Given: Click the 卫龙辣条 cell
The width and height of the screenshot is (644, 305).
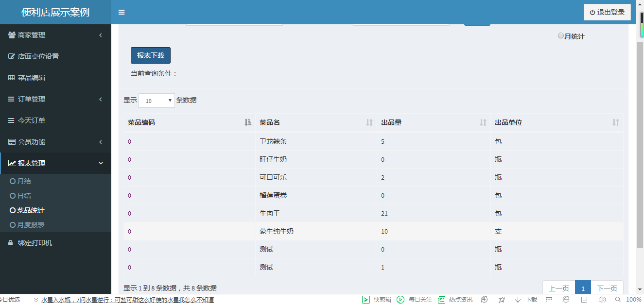Looking at the screenshot, I should tap(316, 141).
